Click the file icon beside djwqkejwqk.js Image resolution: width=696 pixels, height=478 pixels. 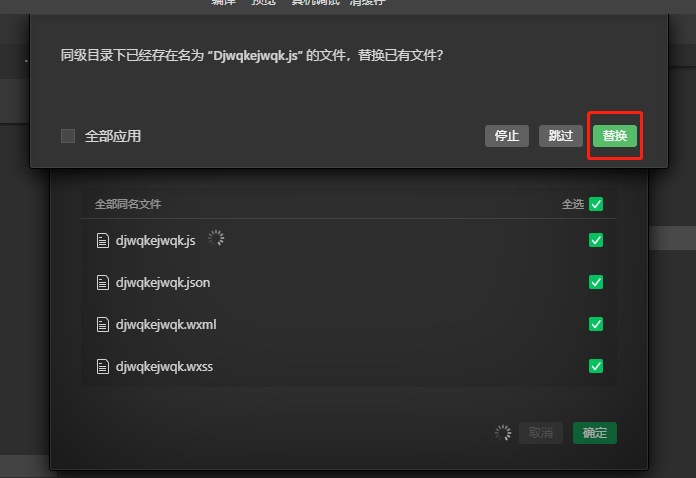click(x=103, y=241)
